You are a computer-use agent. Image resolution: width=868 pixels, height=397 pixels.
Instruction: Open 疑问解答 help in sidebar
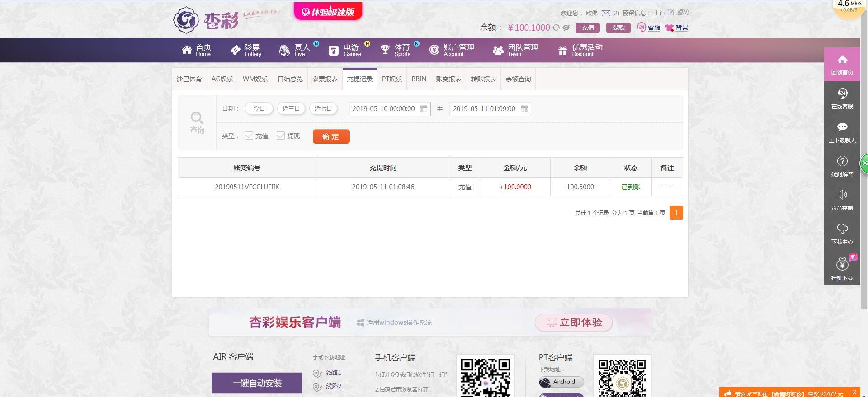[842, 167]
